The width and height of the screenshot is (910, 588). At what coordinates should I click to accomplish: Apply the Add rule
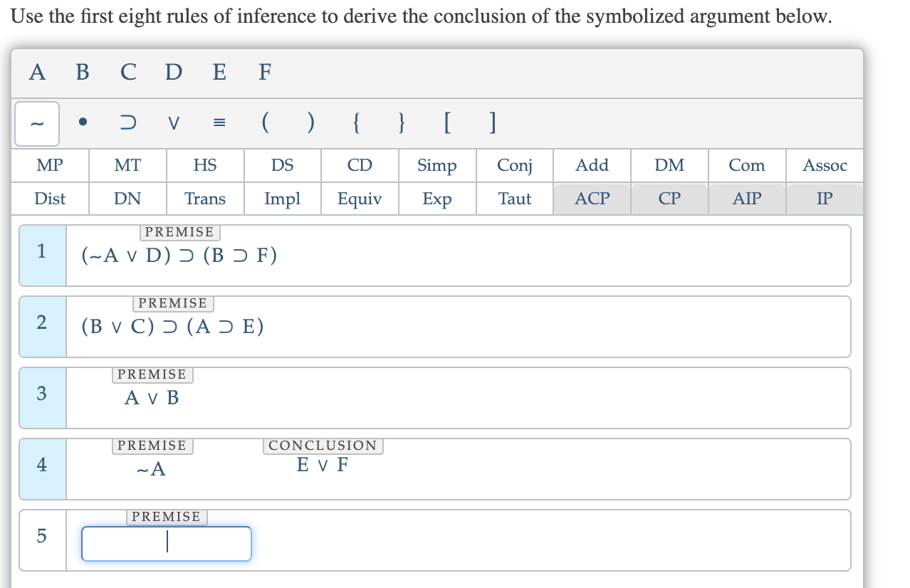coord(592,165)
